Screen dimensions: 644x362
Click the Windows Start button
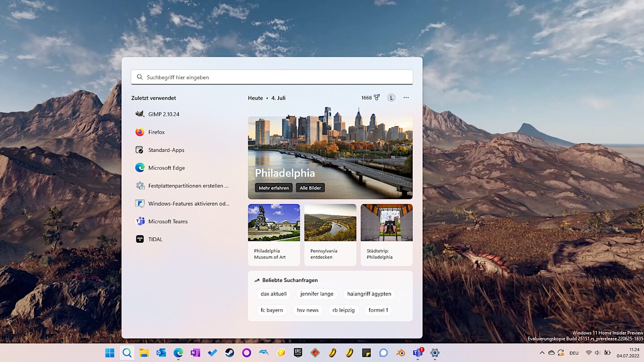110,353
